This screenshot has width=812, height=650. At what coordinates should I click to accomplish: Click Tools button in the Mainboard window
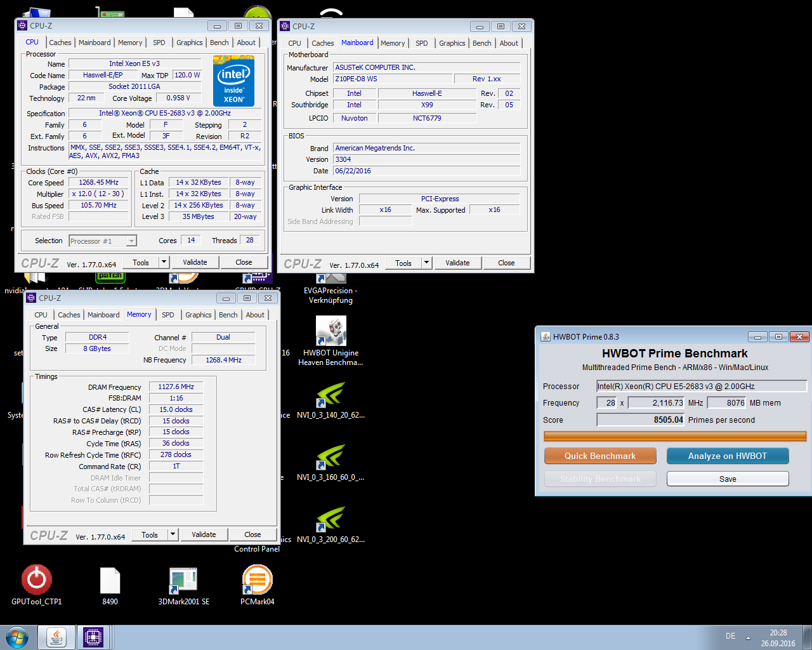[x=403, y=263]
